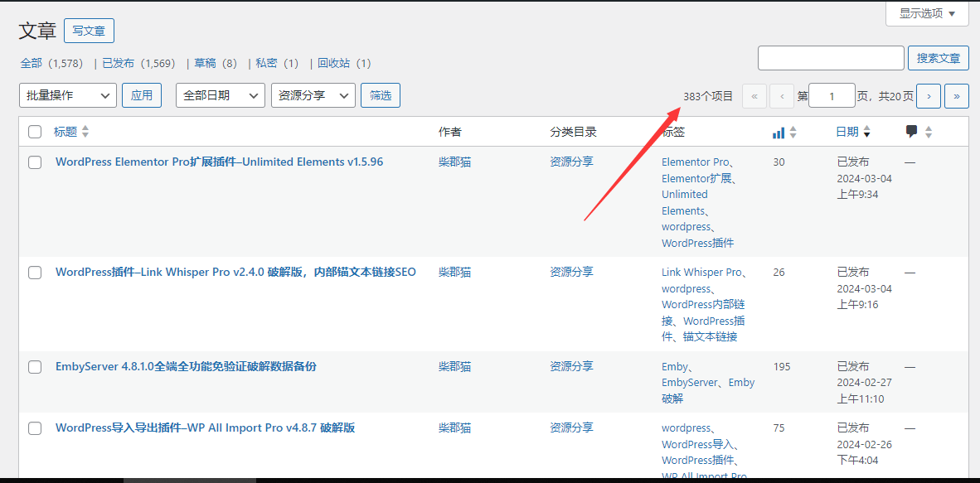The image size is (980, 483).
Task: Expand the 显示选项 screen options tab
Action: (927, 13)
